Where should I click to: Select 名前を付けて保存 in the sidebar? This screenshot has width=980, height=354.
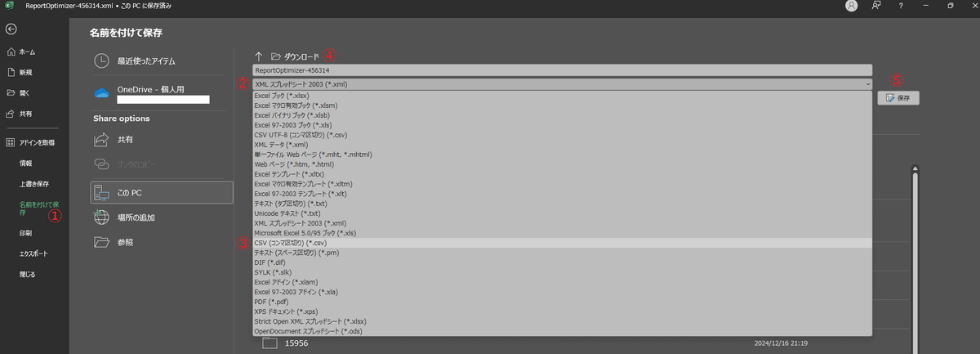pos(38,208)
